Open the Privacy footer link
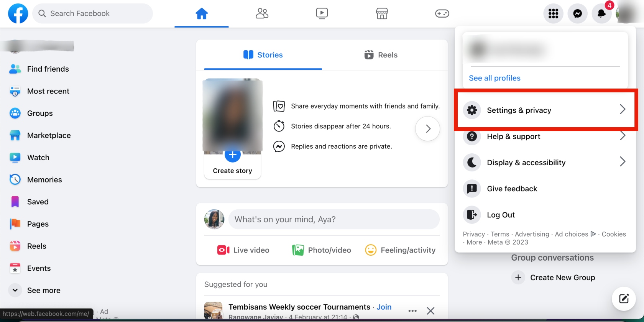Image resolution: width=644 pixels, height=322 pixels. (x=474, y=234)
